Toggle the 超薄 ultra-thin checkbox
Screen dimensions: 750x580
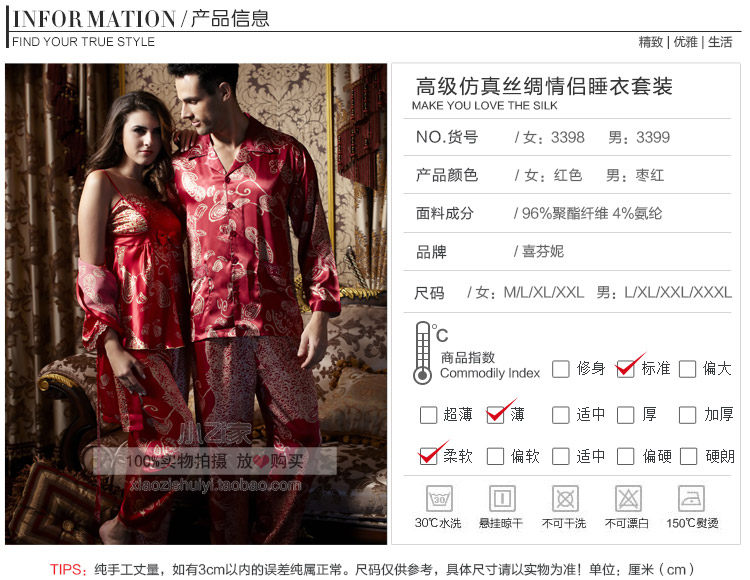tap(428, 415)
